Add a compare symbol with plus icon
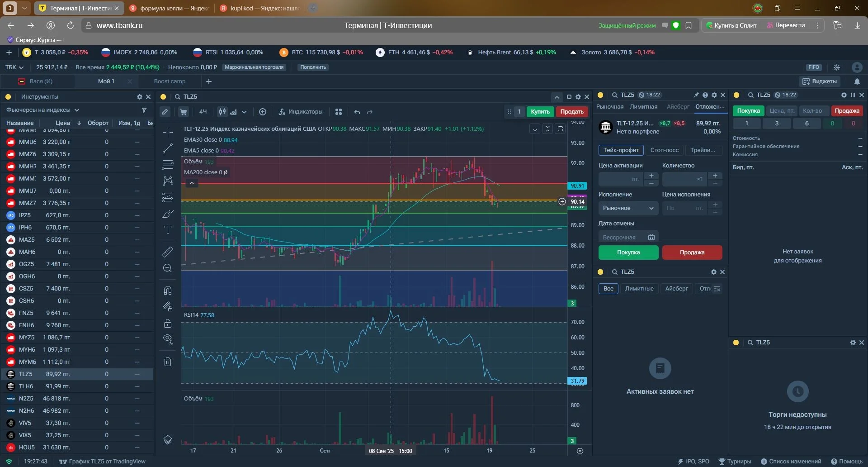868x467 pixels. point(263,112)
